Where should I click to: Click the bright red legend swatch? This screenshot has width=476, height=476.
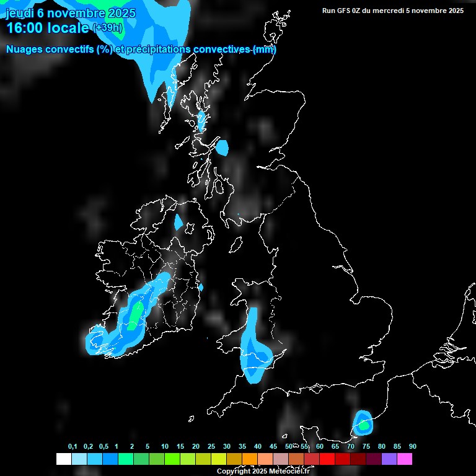coord(327,459)
